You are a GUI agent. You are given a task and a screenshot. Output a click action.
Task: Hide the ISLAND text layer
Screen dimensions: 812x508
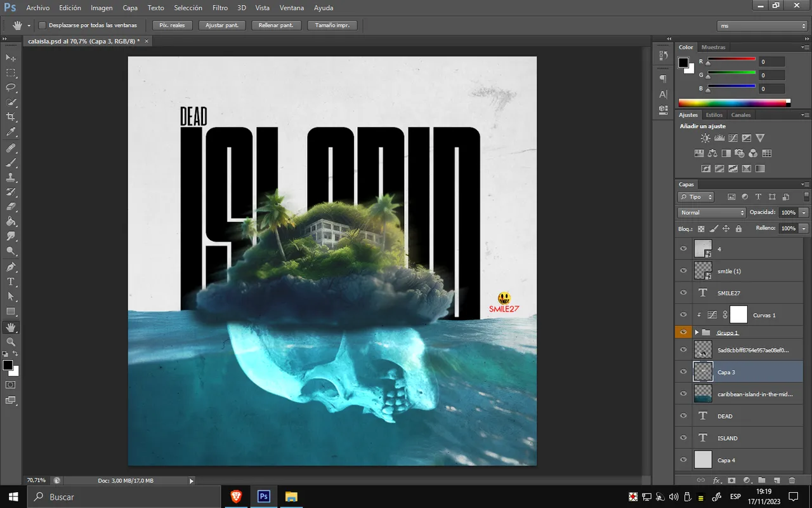coord(683,438)
